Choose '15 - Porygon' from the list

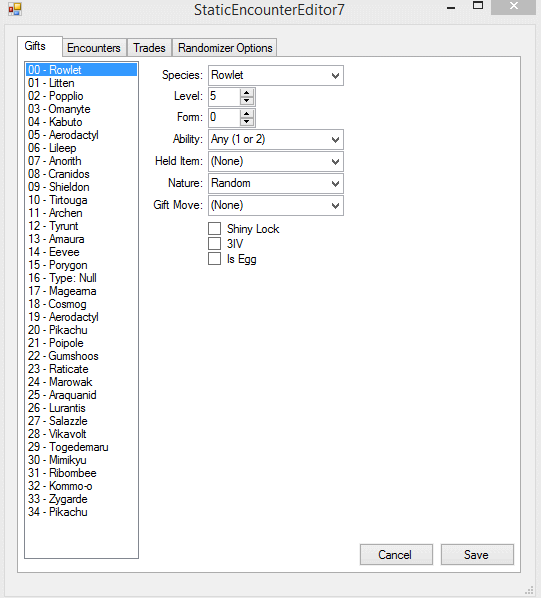(81, 265)
